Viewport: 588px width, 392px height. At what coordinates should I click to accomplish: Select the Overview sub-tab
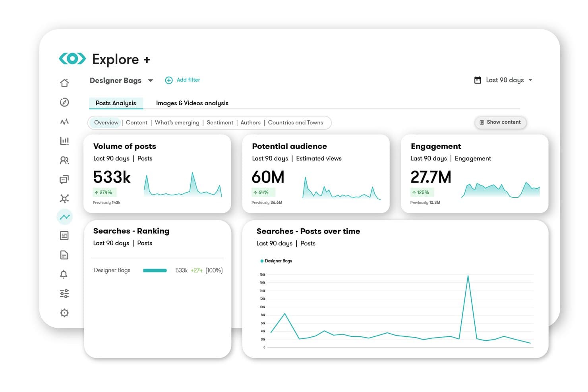pos(106,122)
